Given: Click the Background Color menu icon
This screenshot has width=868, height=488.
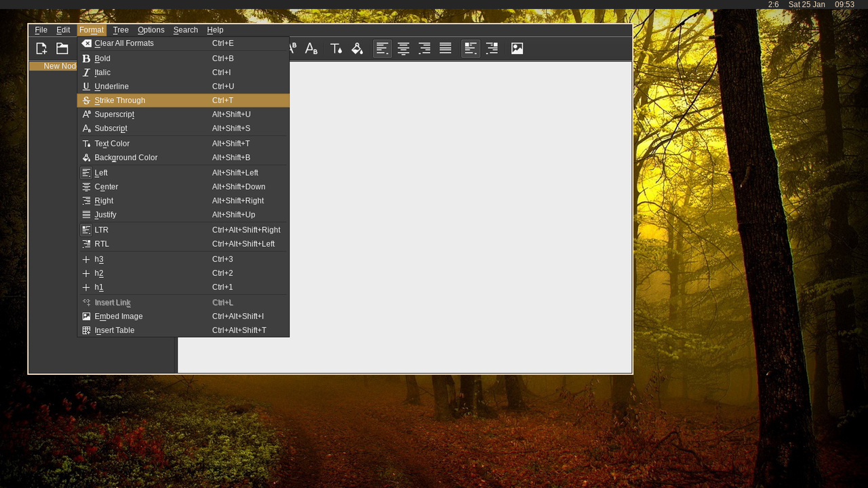Looking at the screenshot, I should click(x=86, y=157).
